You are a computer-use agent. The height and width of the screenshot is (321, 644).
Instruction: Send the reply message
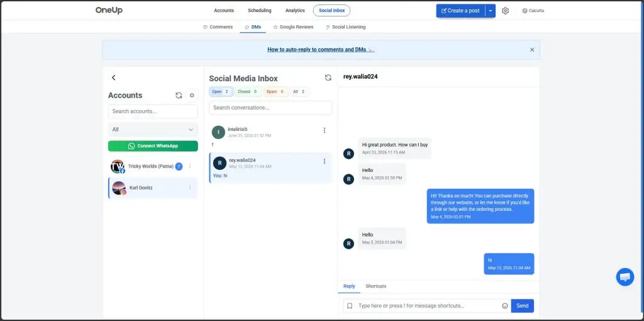pos(523,306)
